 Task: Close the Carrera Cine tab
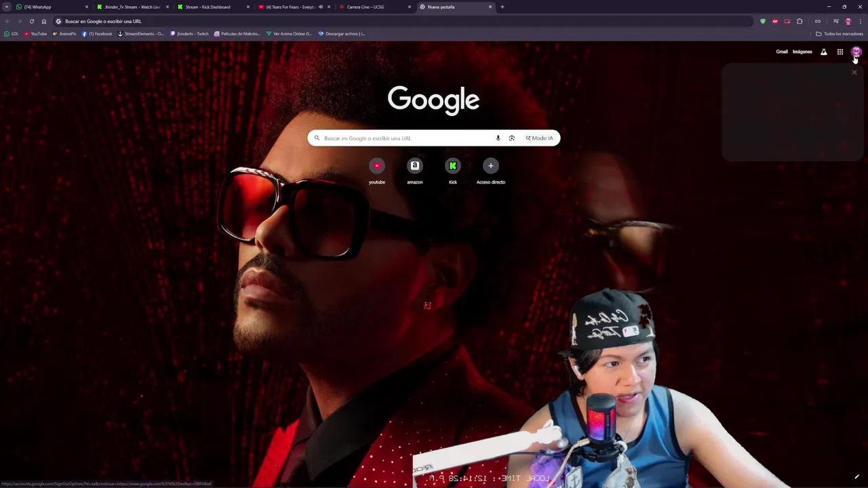(410, 7)
